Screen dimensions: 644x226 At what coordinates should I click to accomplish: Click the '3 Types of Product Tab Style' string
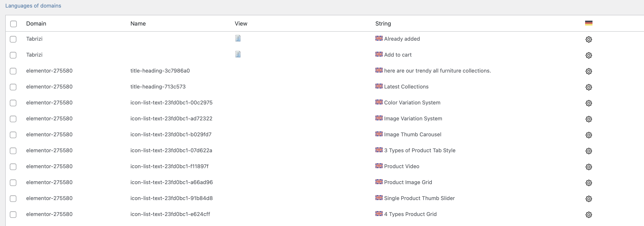(x=420, y=151)
